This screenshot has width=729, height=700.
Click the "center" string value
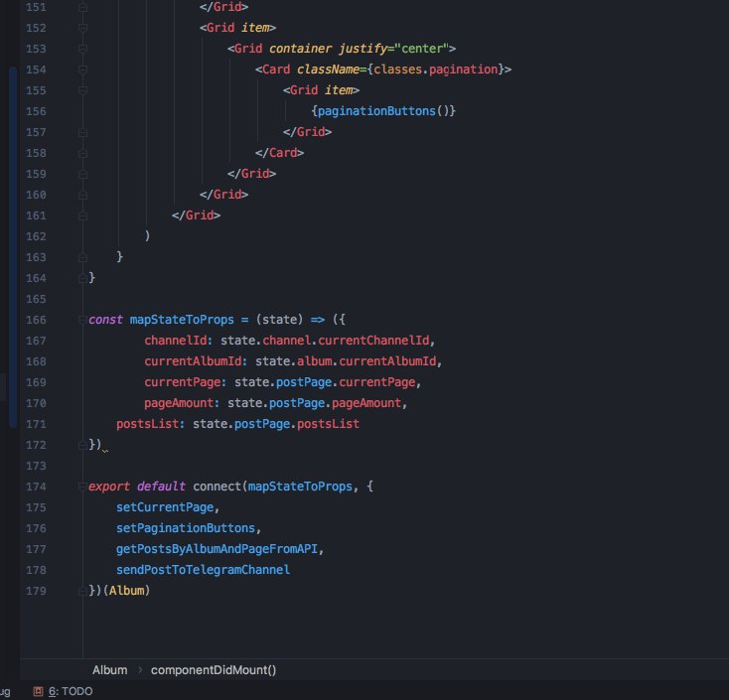(422, 49)
